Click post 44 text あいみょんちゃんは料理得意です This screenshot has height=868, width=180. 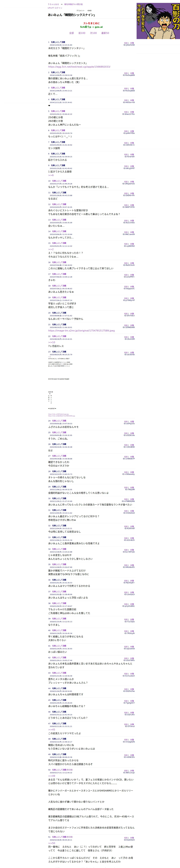65,694
